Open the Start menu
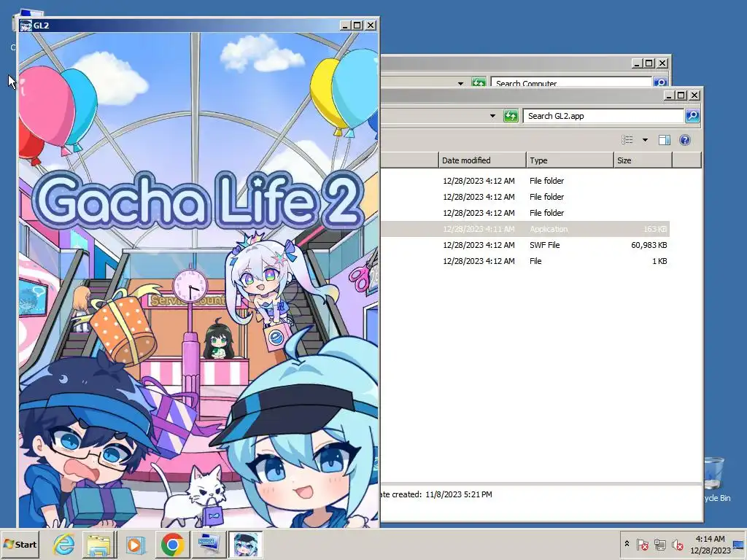747x560 pixels. tap(20, 544)
